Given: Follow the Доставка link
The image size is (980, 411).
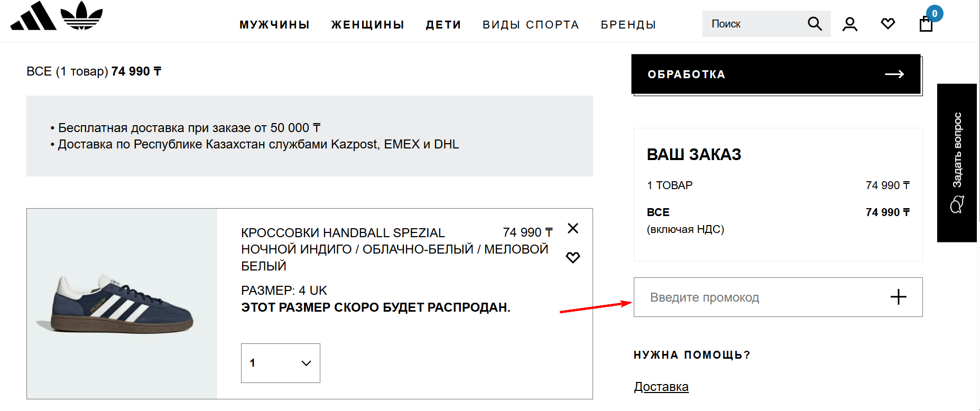Looking at the screenshot, I should click(x=661, y=387).
